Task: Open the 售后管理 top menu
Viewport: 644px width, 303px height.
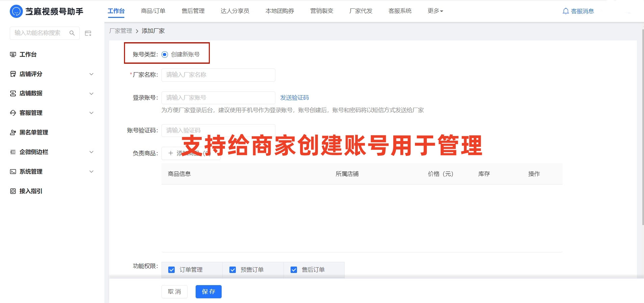Action: (193, 11)
